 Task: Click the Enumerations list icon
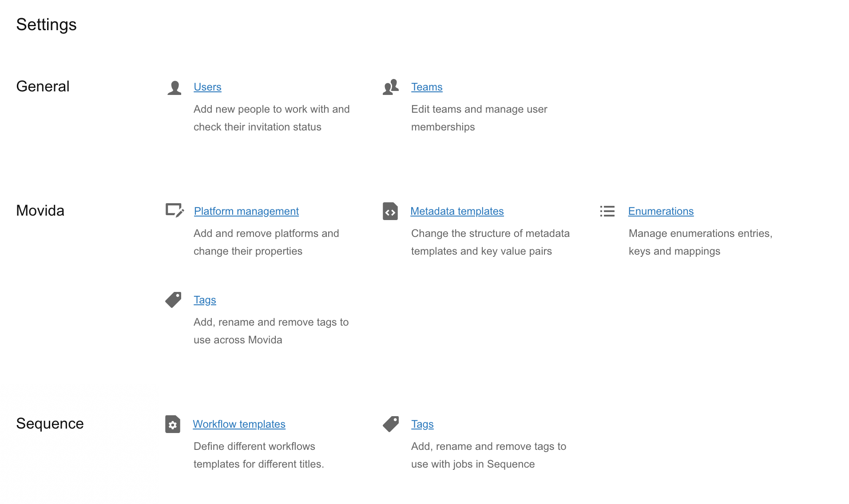tap(607, 211)
